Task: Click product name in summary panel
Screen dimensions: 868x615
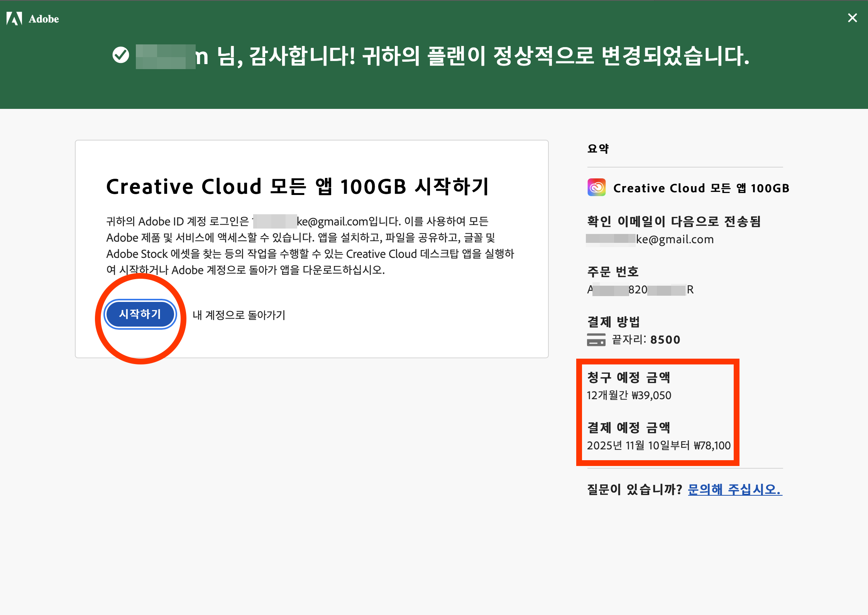Action: pyautogui.click(x=701, y=188)
